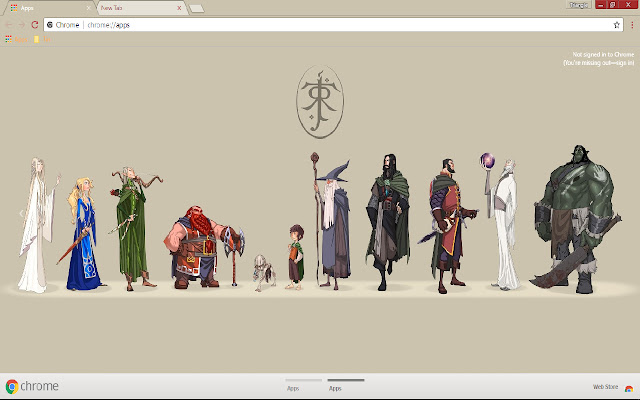Minimize the Chrome window
640x400 pixels.
(x=600, y=5)
